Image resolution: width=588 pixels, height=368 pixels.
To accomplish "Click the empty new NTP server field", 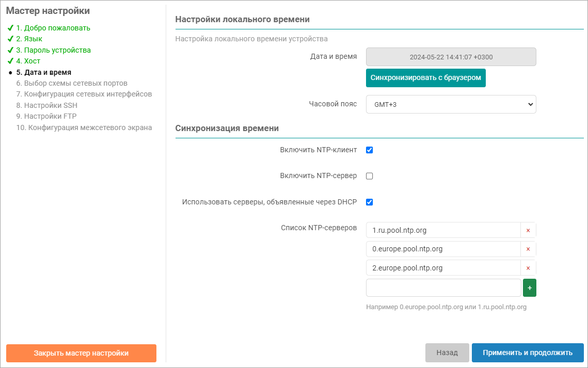I will tap(443, 288).
